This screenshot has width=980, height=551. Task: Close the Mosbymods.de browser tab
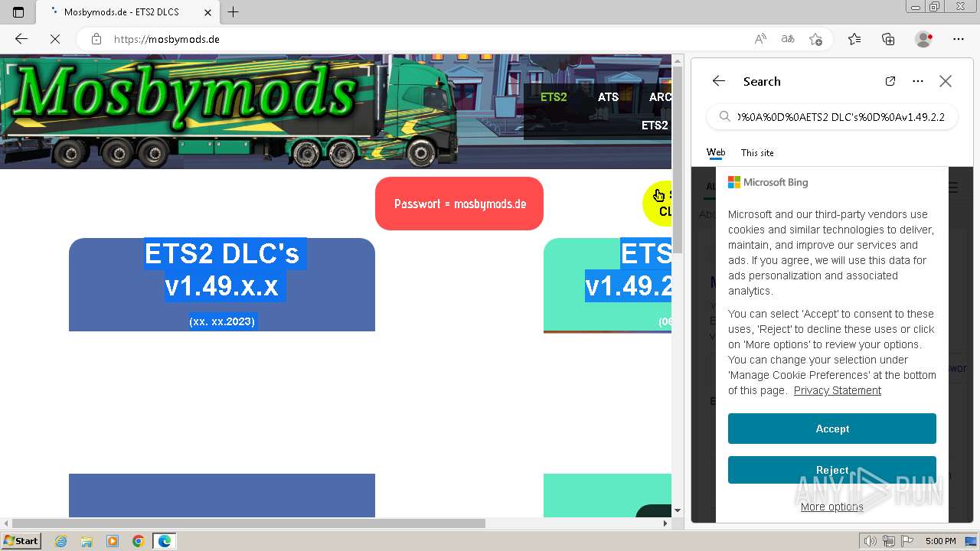pos(207,12)
